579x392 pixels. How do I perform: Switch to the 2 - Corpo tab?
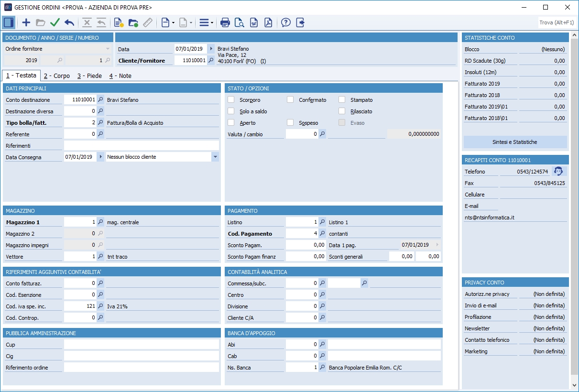pyautogui.click(x=56, y=76)
